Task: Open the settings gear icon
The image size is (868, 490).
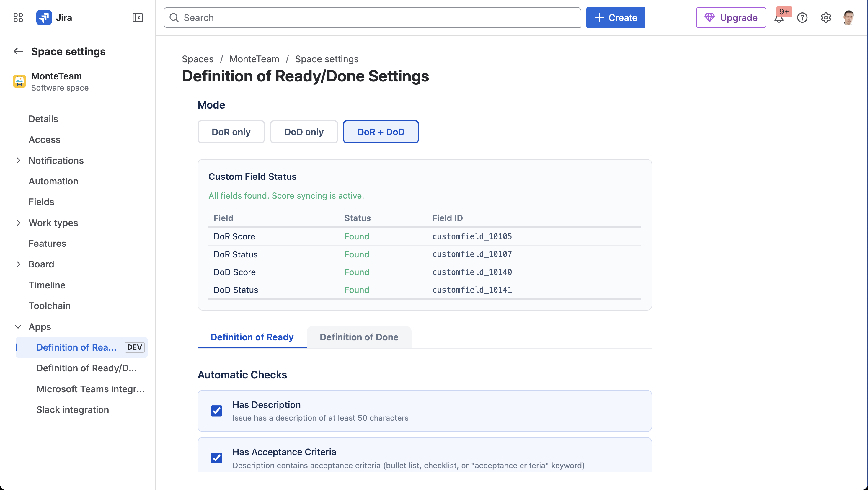Action: pos(825,17)
